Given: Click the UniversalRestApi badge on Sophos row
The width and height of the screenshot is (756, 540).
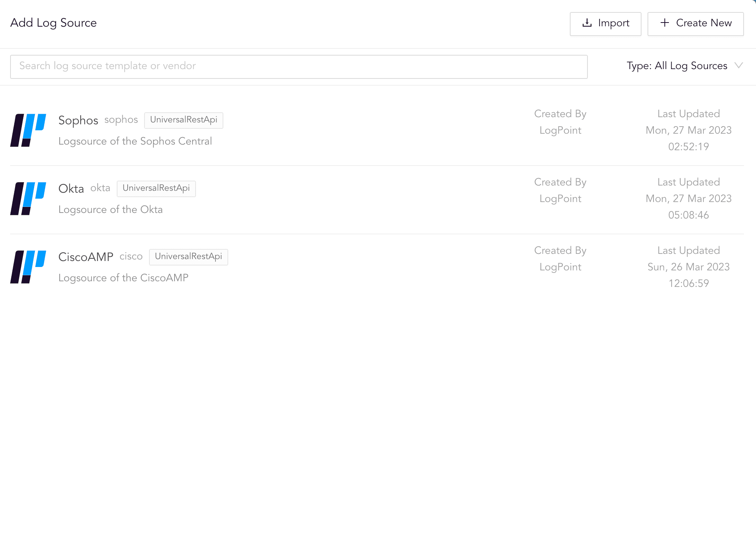Looking at the screenshot, I should pos(184,120).
